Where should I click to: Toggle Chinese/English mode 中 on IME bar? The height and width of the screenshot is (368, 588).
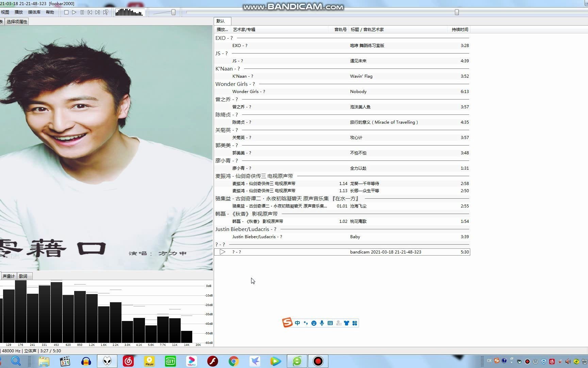(297, 323)
